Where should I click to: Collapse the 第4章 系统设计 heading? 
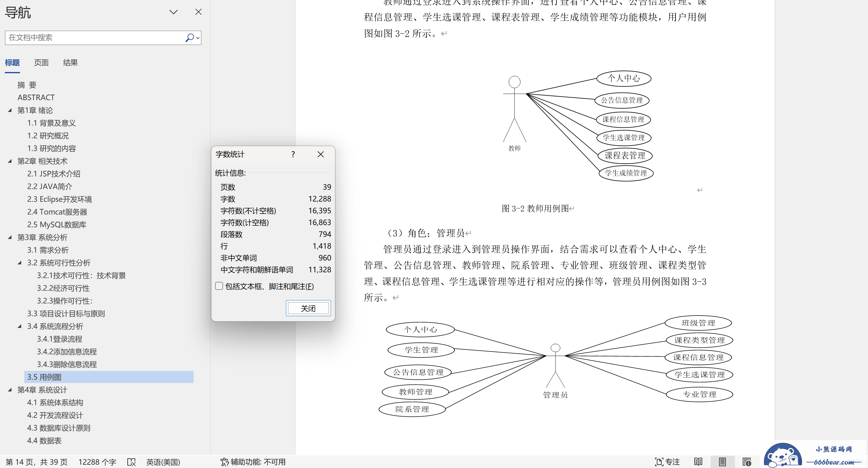(10, 390)
